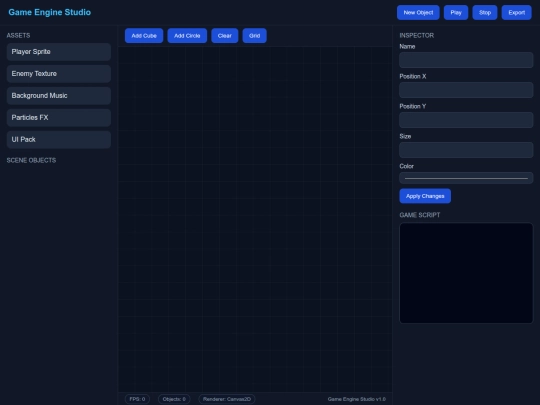Select the Player Sprite asset
Viewport: 540px width, 405px height.
pos(59,52)
